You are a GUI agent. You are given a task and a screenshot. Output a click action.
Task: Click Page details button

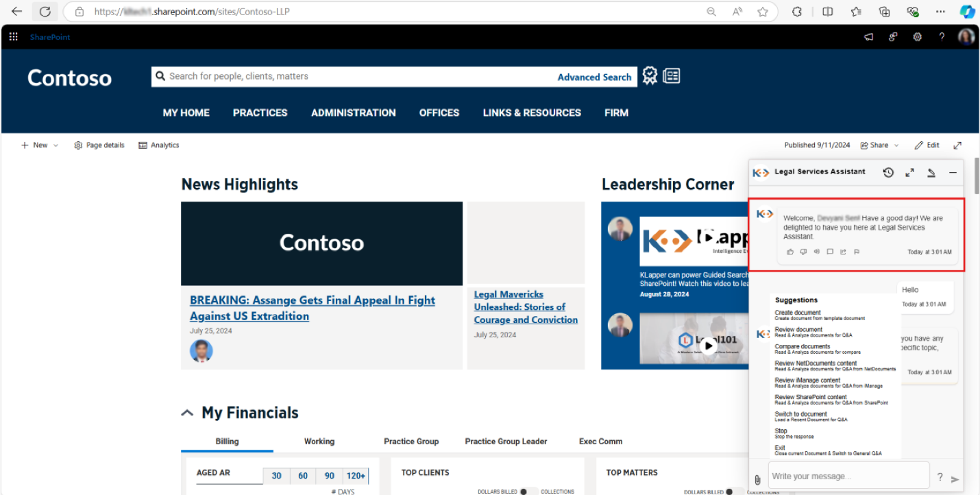99,145
